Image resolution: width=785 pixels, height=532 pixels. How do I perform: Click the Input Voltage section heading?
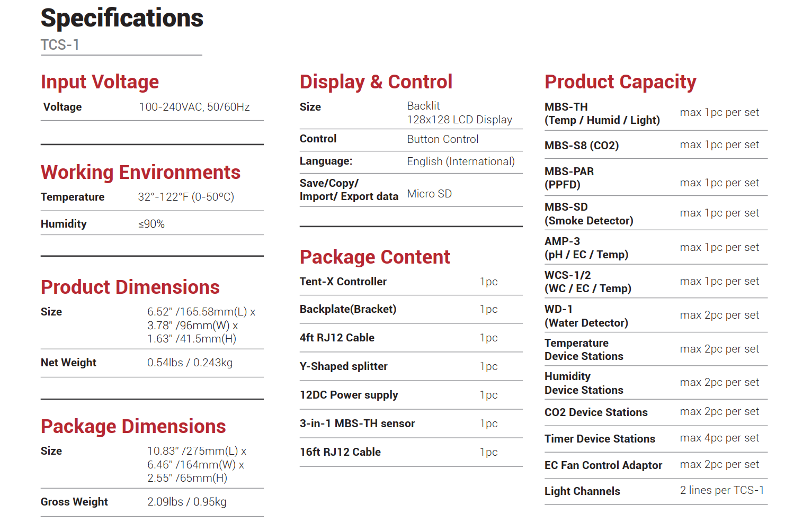(100, 82)
